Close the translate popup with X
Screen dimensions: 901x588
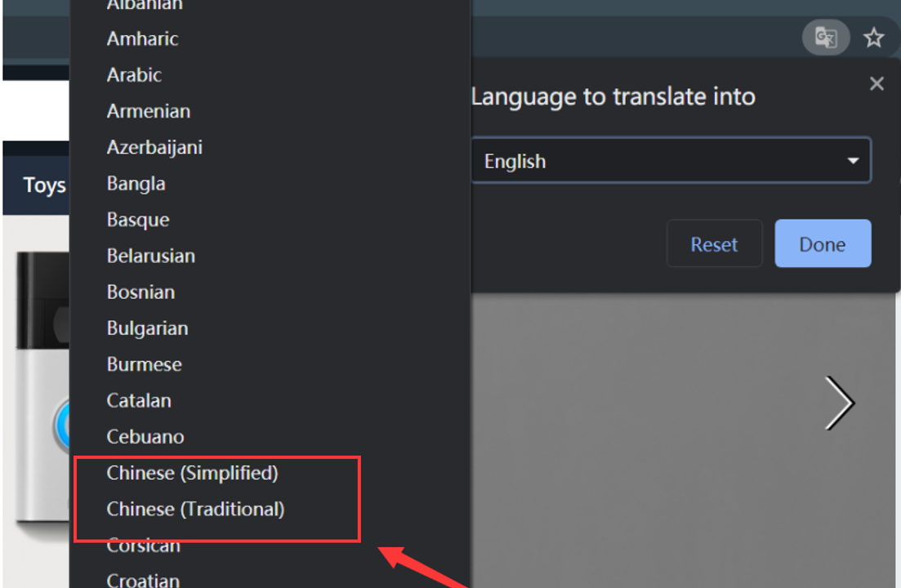pos(876,83)
